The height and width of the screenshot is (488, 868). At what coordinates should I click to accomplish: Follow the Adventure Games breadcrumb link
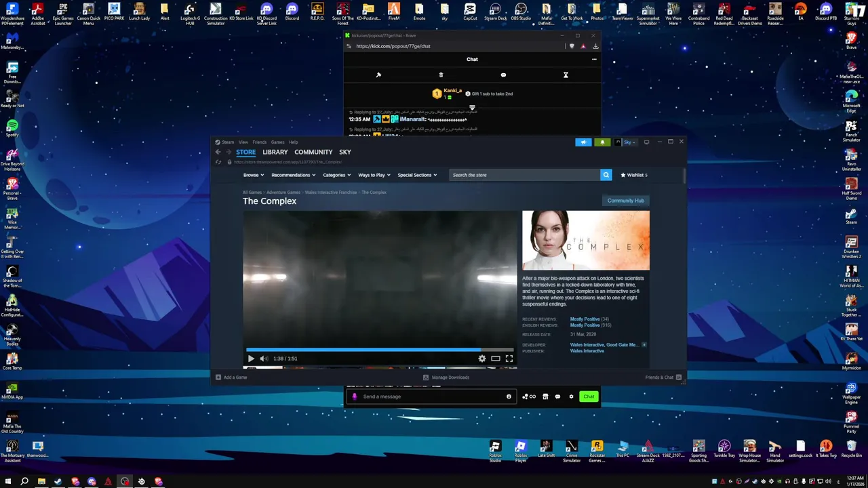[283, 192]
